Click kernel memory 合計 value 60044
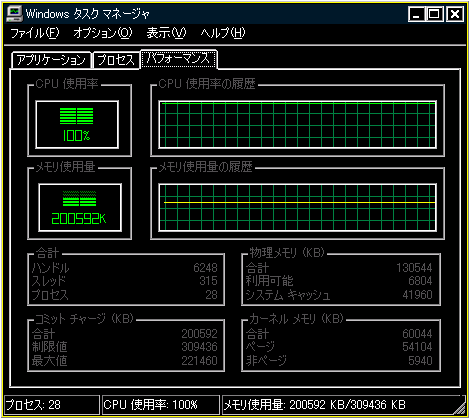470x419 pixels. [417, 334]
